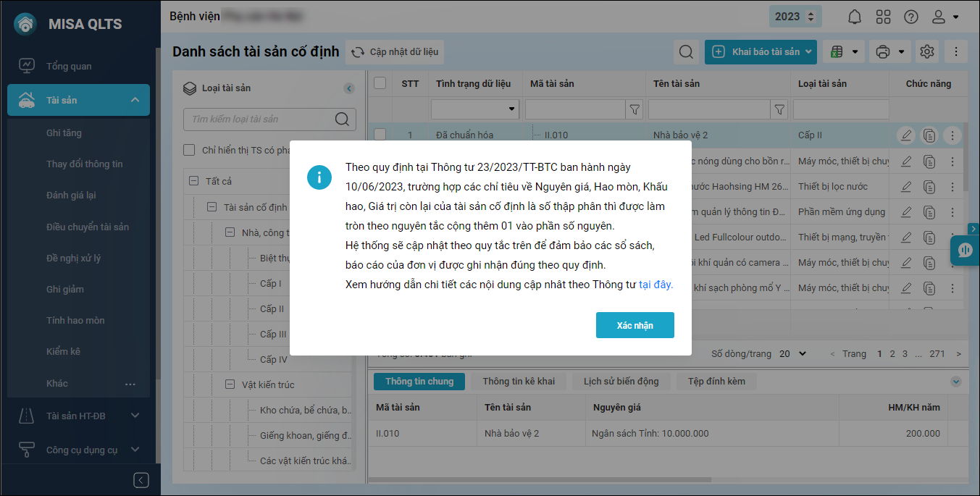Screen dimensions: 980x496
Task: Click the filter icon for Mã tài sản column
Action: click(x=635, y=109)
